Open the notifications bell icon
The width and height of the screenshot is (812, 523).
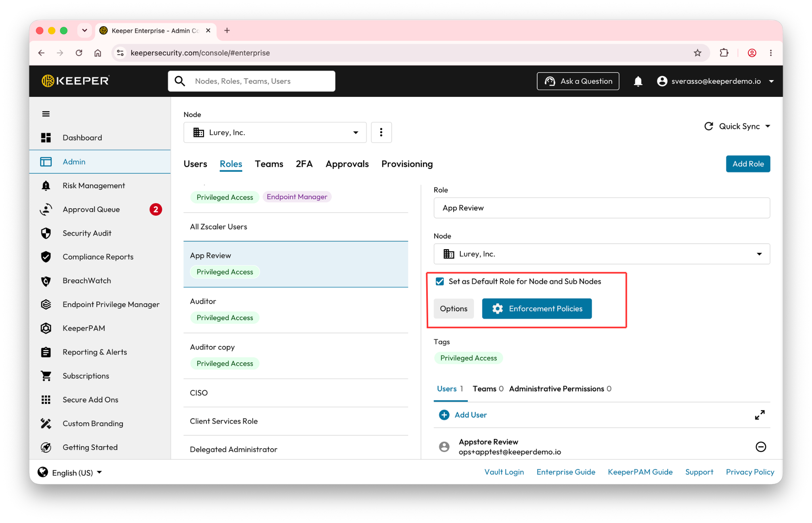tap(638, 81)
